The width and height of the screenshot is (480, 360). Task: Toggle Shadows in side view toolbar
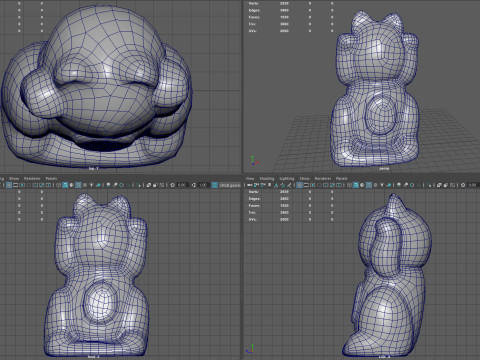click(x=388, y=185)
